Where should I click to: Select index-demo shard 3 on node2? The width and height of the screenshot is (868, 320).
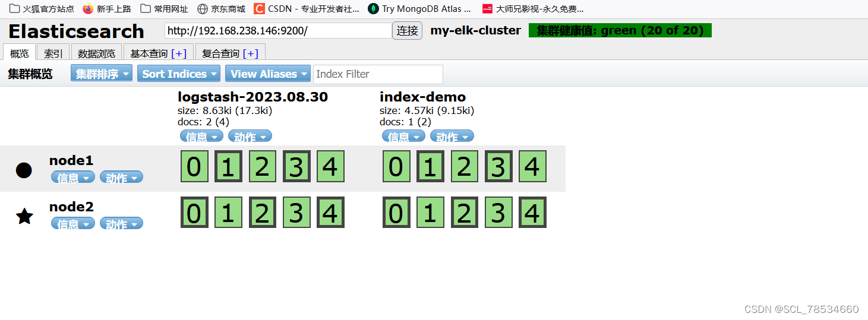point(498,213)
